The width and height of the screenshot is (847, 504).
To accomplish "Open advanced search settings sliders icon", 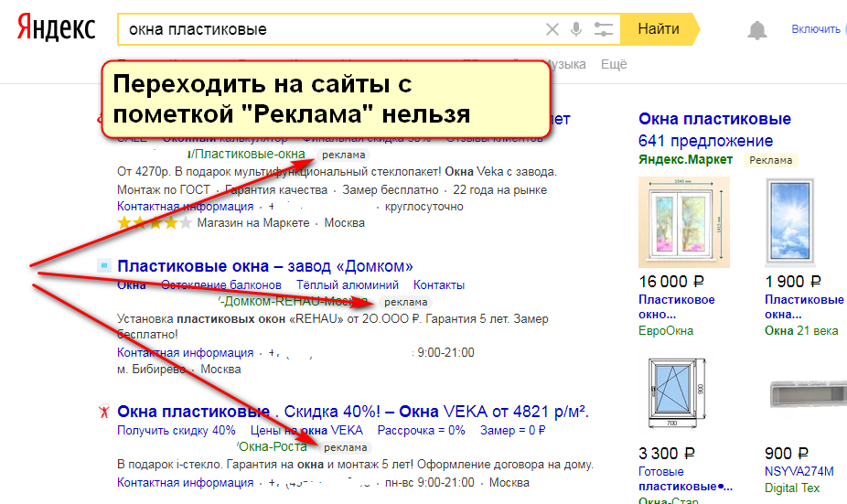I will (x=603, y=29).
